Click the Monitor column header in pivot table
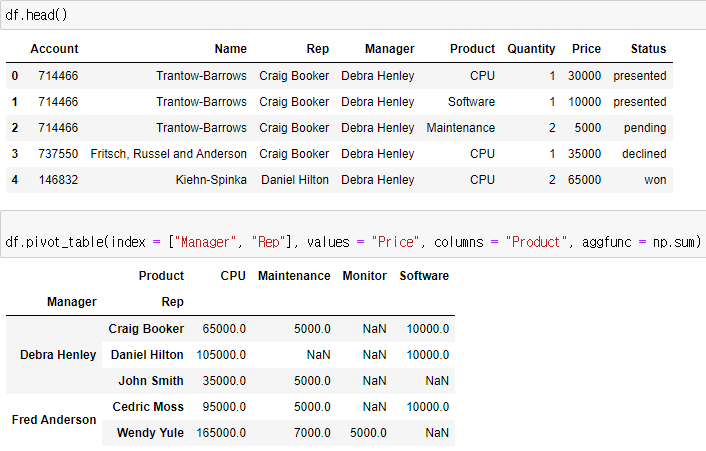The width and height of the screenshot is (706, 451). coord(364,275)
